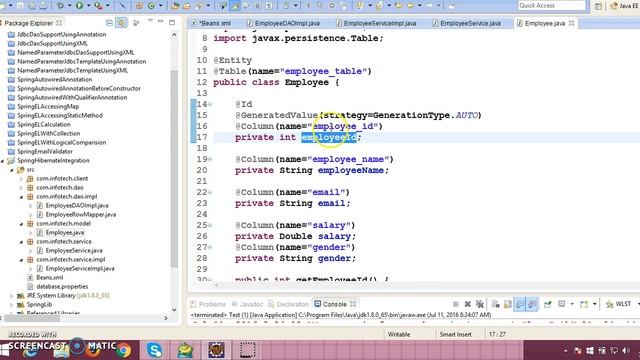
Task: Open the Javadoc tab
Action: (247, 304)
